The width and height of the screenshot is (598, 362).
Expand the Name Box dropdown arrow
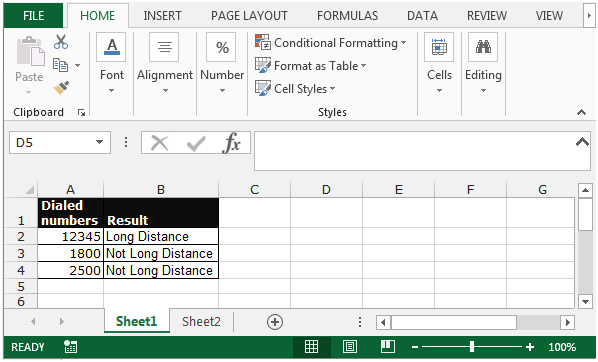(99, 142)
